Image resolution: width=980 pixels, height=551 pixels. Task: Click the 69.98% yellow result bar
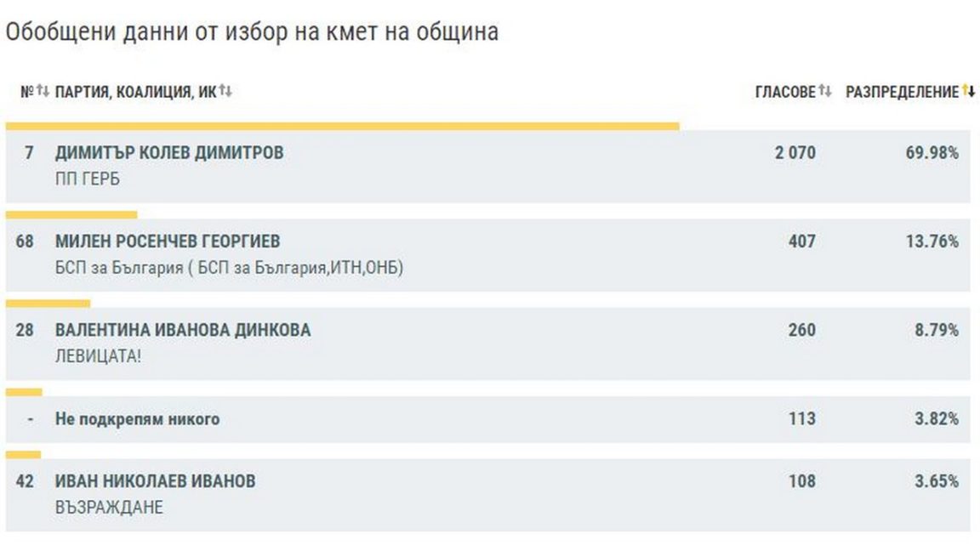pos(342,127)
